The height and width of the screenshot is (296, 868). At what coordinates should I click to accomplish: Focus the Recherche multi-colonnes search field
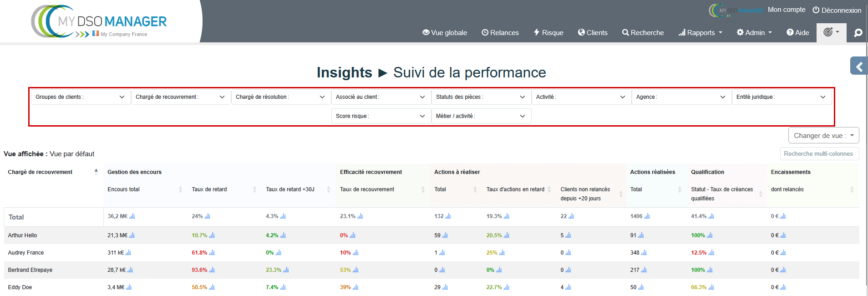[819, 154]
